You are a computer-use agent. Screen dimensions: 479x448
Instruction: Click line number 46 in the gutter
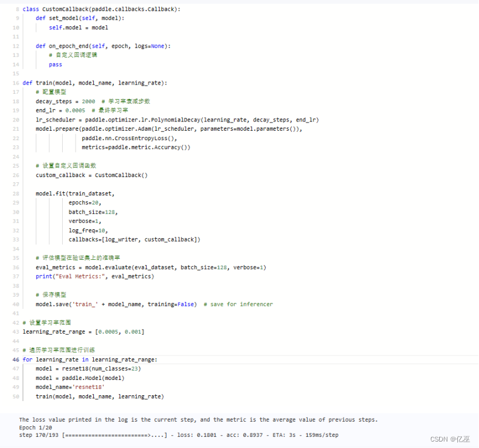[x=15, y=359]
